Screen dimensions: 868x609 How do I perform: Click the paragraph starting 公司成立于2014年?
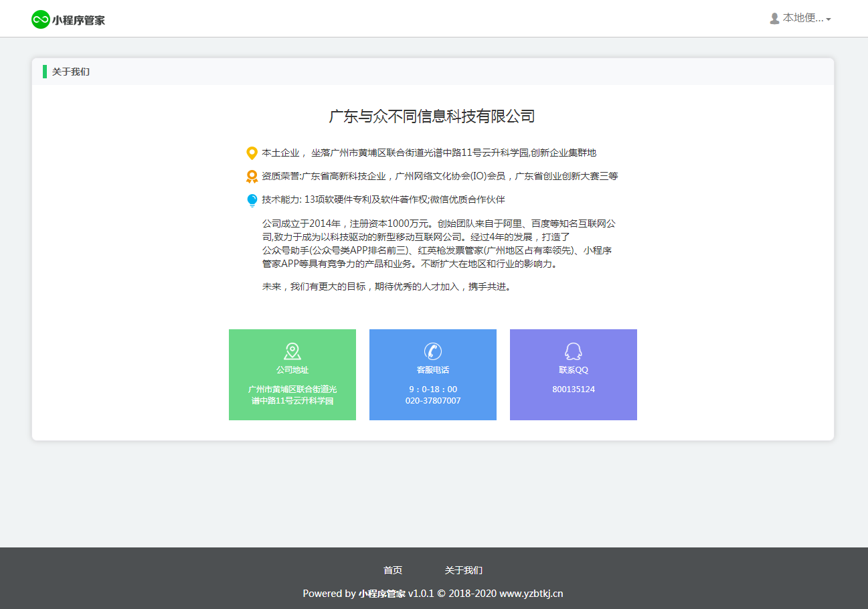(439, 244)
